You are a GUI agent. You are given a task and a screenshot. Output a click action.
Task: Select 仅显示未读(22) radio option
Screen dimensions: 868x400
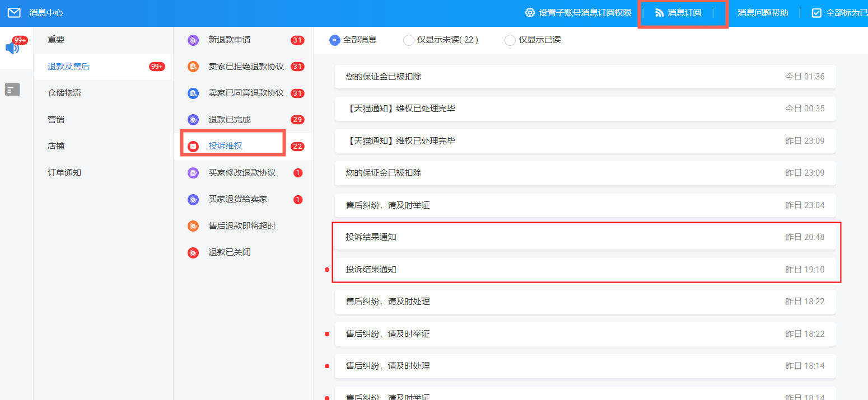(409, 40)
